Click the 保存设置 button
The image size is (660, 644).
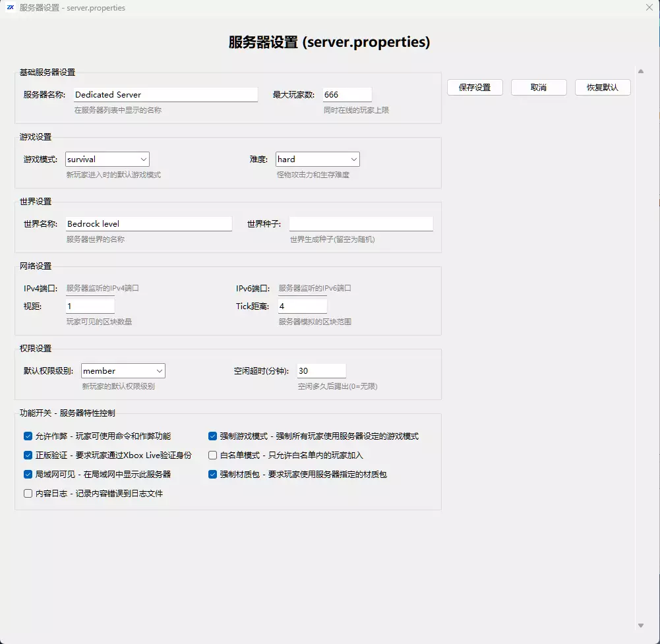[x=475, y=88]
